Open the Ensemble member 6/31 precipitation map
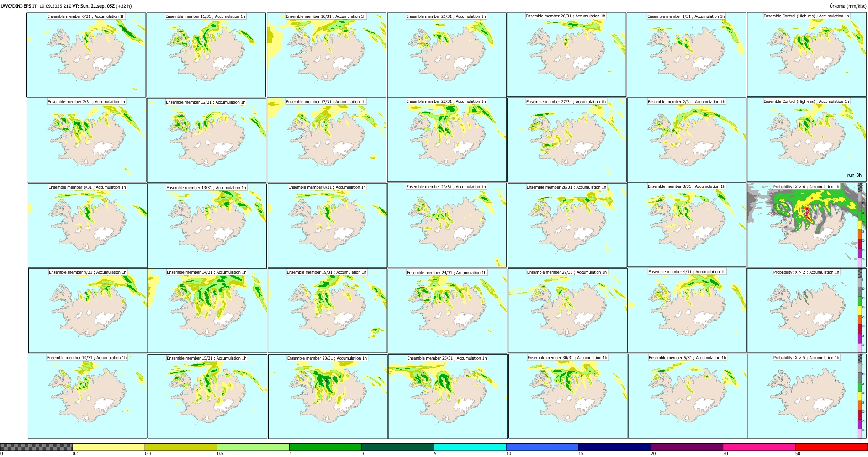The image size is (868, 457). pos(86,55)
